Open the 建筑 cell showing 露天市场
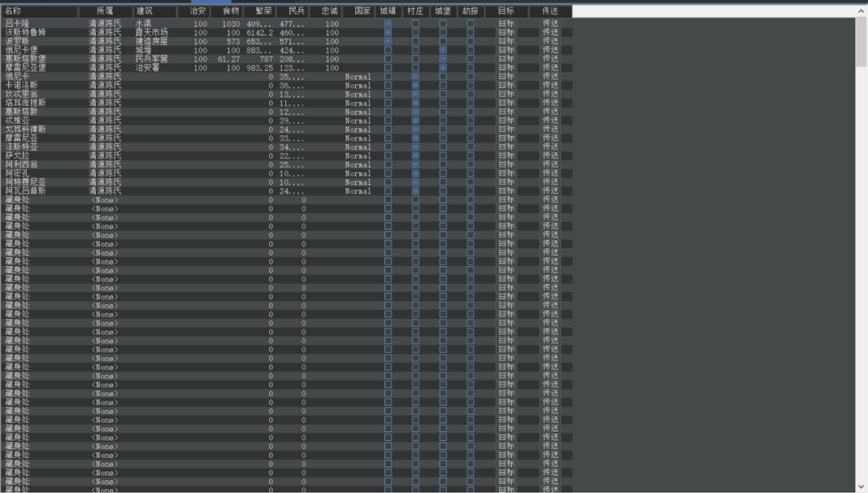 (151, 33)
